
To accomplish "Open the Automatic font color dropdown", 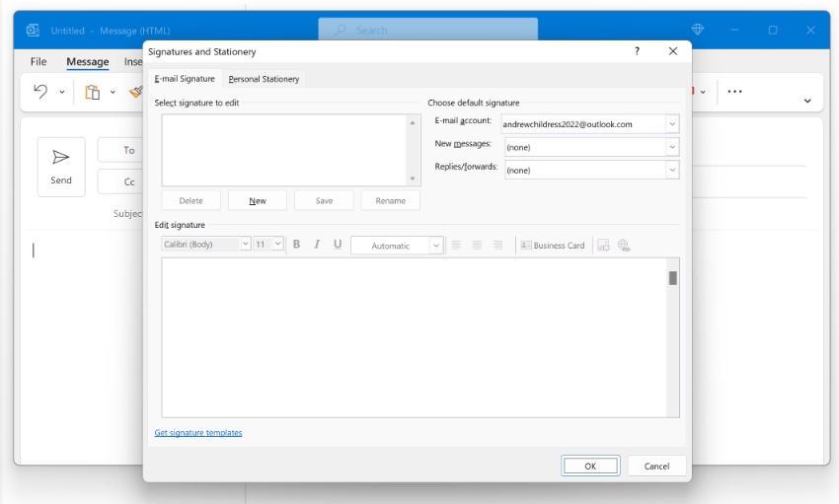I will coord(436,246).
